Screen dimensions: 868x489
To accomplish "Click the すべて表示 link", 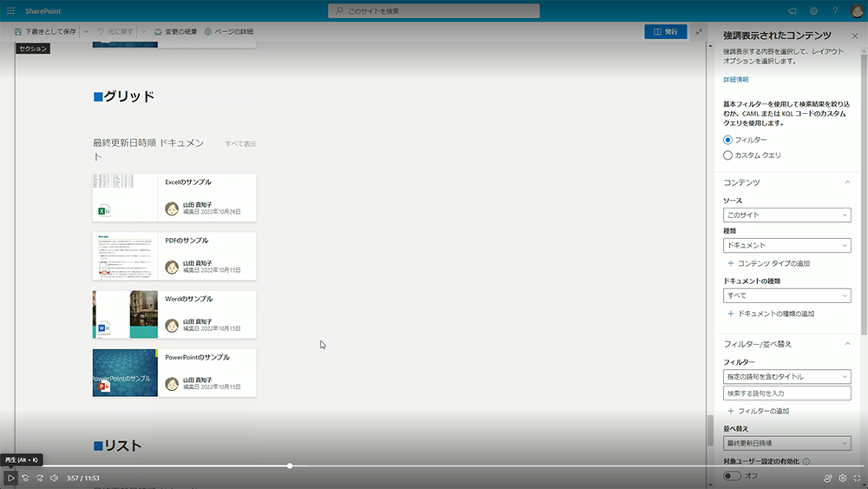I will click(240, 144).
